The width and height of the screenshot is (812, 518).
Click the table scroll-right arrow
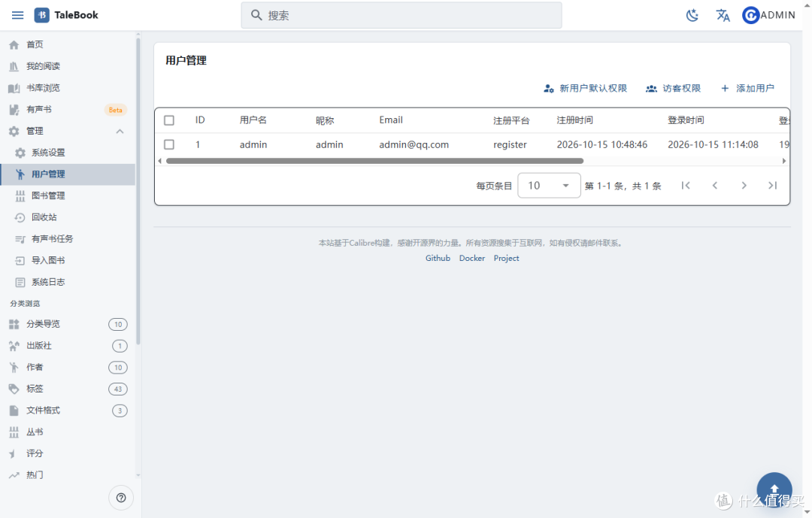(784, 161)
